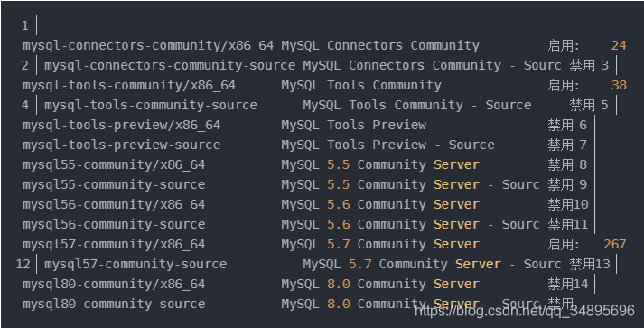The width and height of the screenshot is (644, 328).
Task: Click 禁用 status in mysql80-community/x86_64 row
Action: click(561, 285)
